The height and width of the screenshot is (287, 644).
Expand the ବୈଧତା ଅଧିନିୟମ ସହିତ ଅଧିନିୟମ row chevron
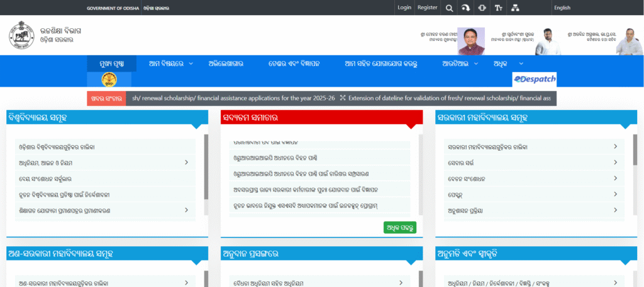pos(401,283)
